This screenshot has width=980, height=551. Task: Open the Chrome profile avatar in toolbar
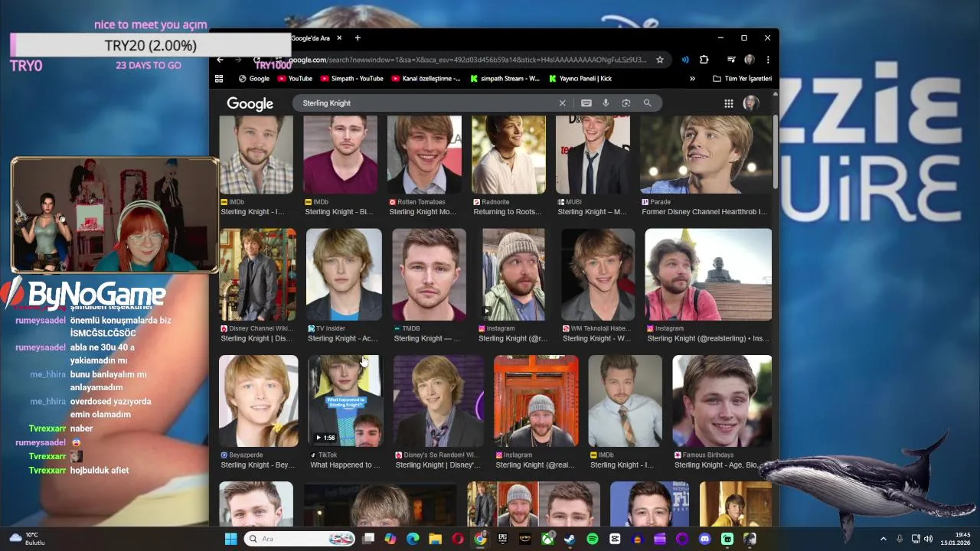(750, 60)
